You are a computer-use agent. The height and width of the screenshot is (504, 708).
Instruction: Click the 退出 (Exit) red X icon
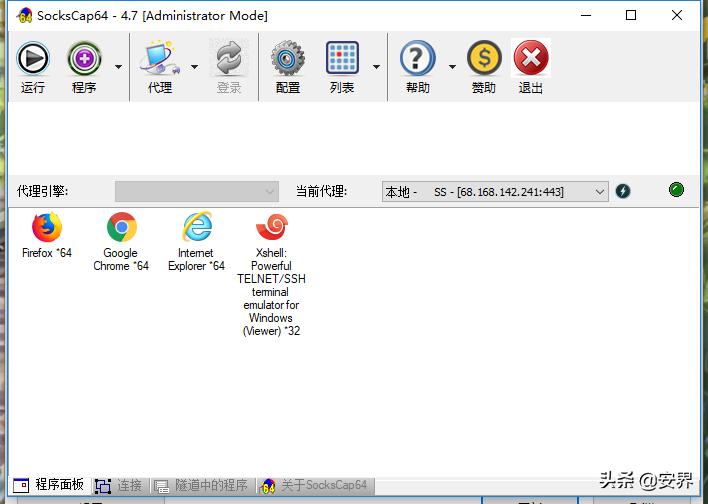531,58
